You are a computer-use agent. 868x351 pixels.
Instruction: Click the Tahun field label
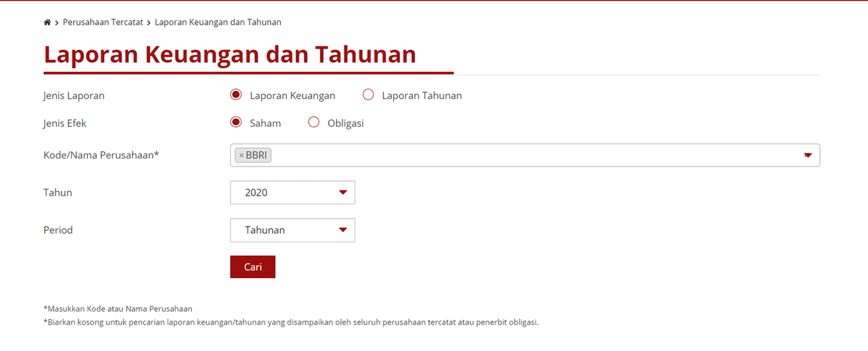58,193
